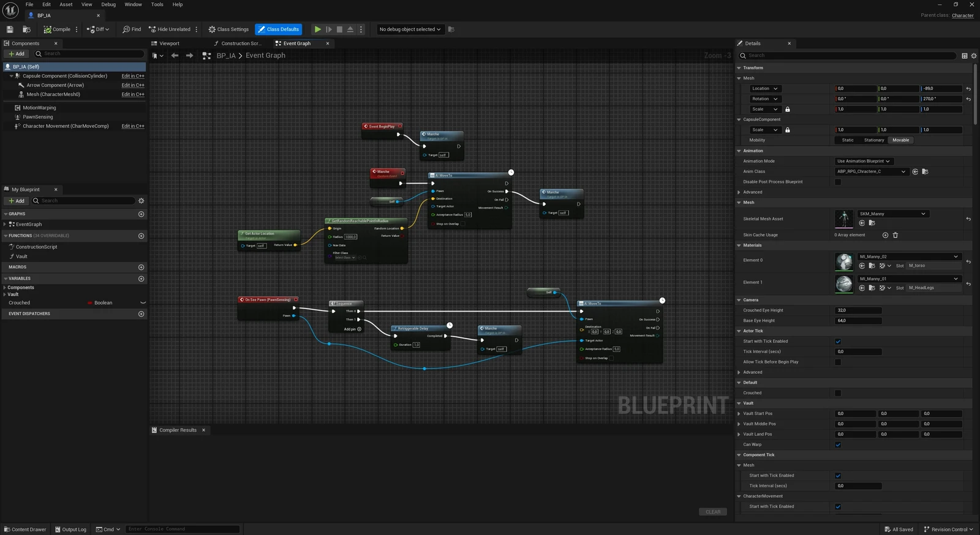Open the Tools menu
980x535 pixels.
[x=157, y=4]
